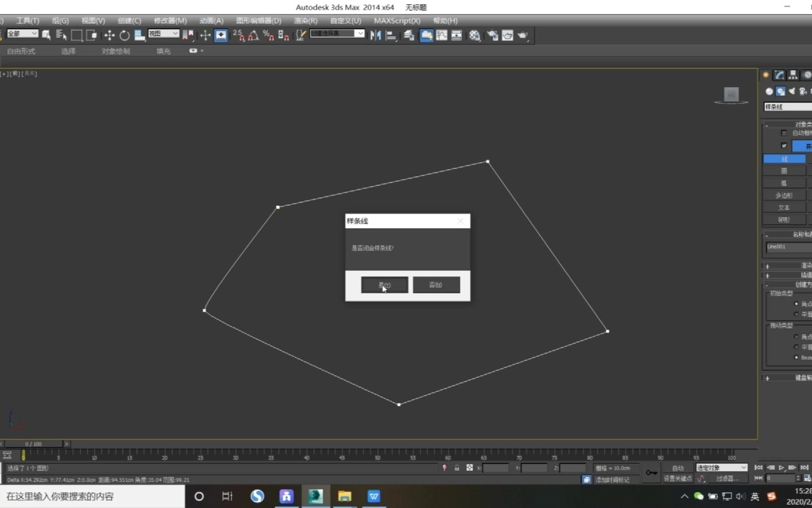The image size is (812, 508).
Task: Click the Render Production teapot icon
Action: pyautogui.click(x=523, y=35)
